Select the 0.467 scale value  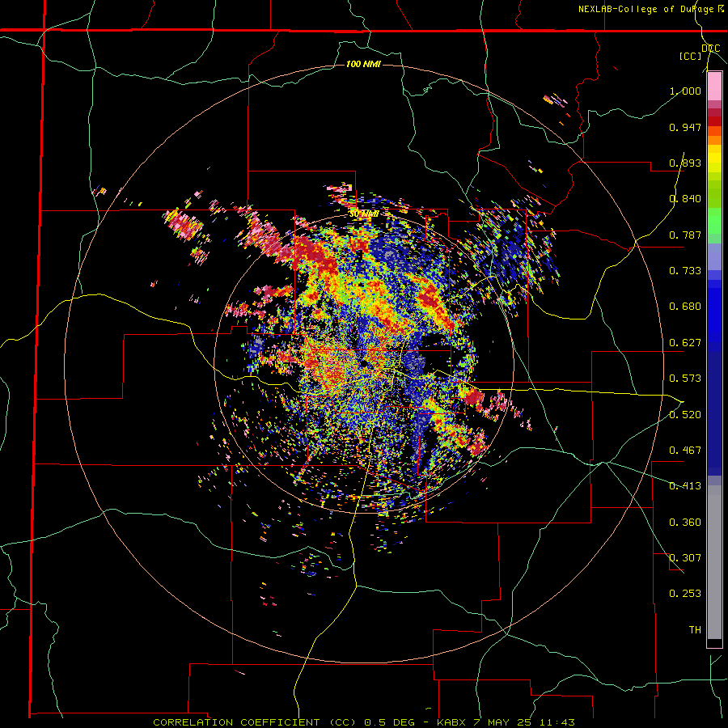click(x=685, y=451)
